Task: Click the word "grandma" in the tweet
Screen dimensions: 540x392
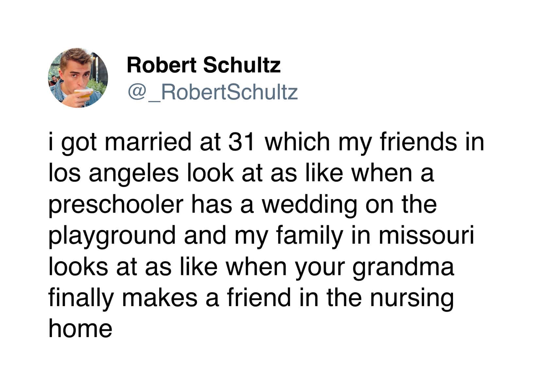Action: point(403,267)
